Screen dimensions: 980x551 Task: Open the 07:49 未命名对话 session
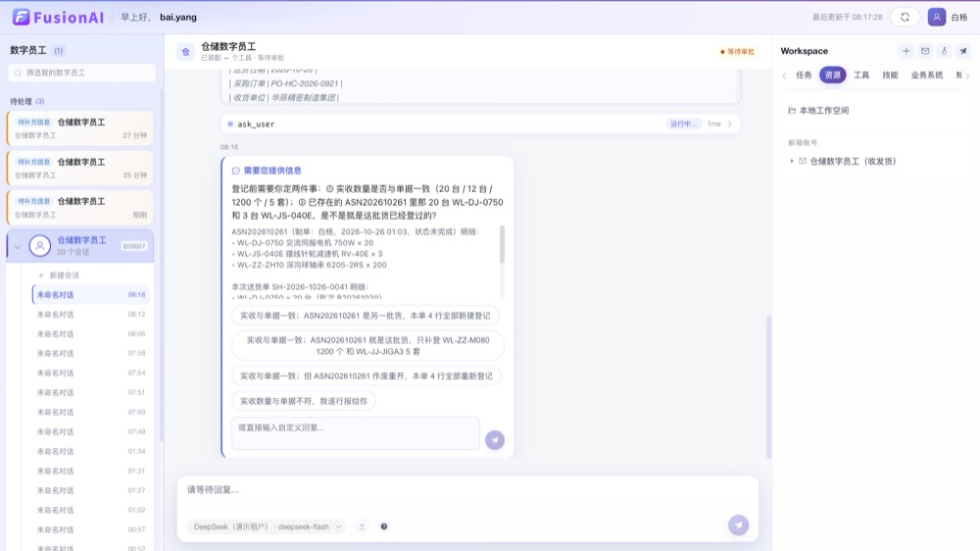click(90, 431)
